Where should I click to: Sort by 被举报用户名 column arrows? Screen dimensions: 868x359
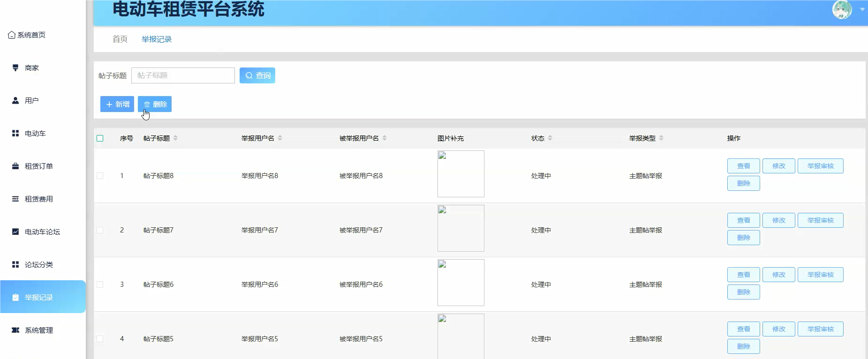385,138
